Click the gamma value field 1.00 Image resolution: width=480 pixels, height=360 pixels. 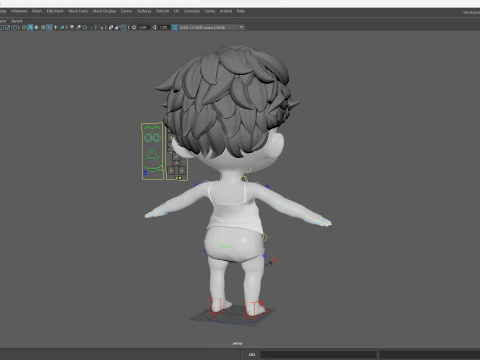click(163, 27)
